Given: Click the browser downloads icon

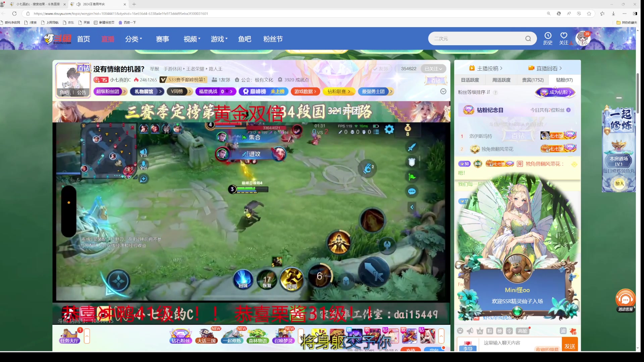Looking at the screenshot, I should 613,13.
